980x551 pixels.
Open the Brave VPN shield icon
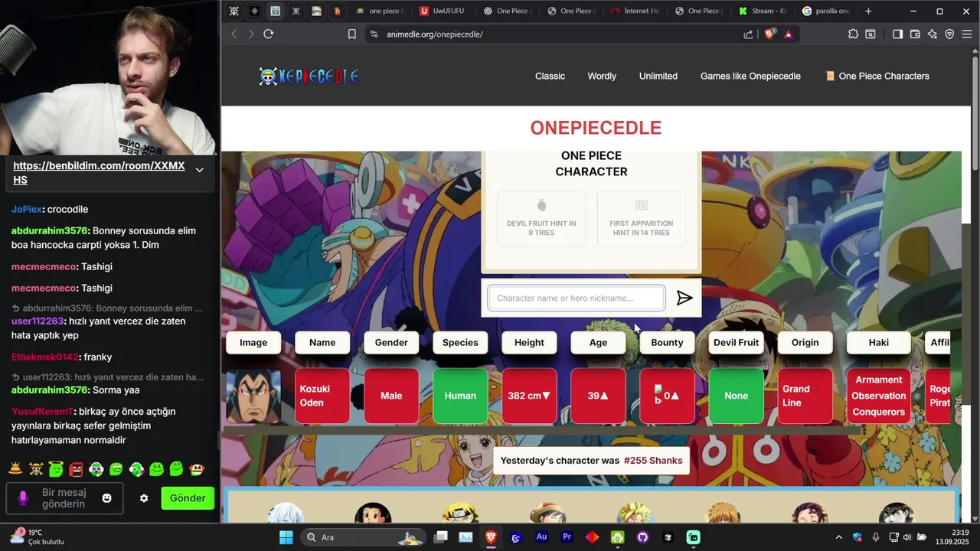coord(949,34)
